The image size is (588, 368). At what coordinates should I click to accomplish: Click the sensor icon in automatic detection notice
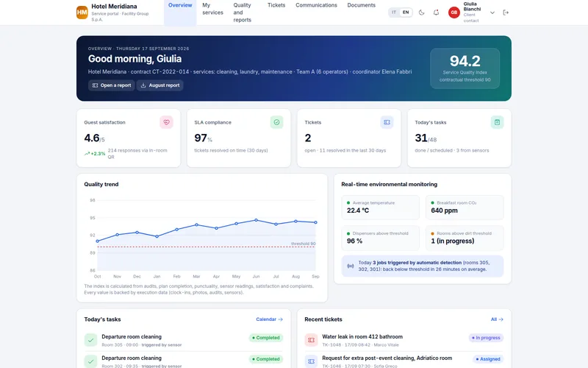[x=351, y=266]
